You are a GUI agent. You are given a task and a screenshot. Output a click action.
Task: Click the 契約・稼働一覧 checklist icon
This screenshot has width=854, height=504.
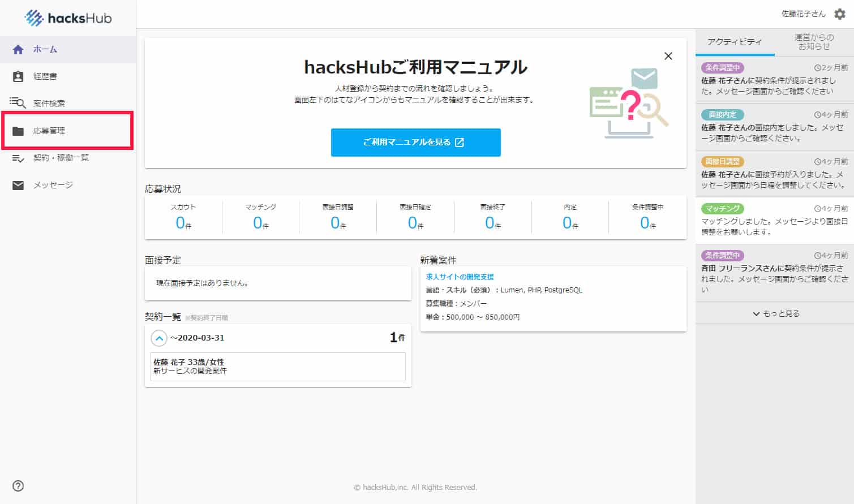click(x=18, y=158)
